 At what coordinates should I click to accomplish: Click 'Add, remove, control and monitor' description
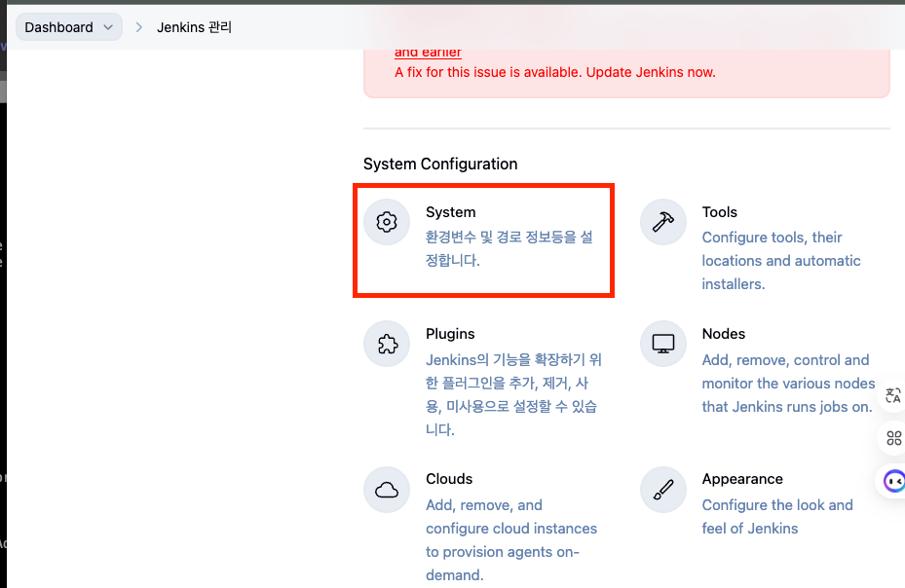(788, 384)
